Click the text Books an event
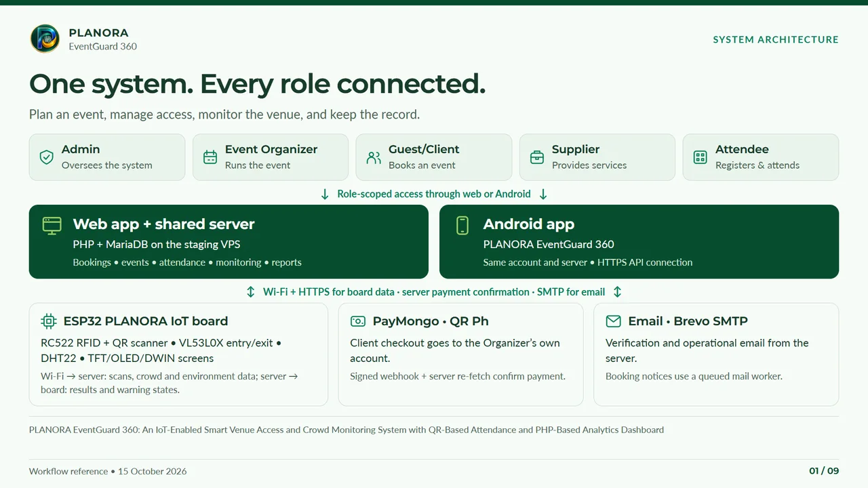This screenshot has width=868, height=488. pyautogui.click(x=422, y=165)
